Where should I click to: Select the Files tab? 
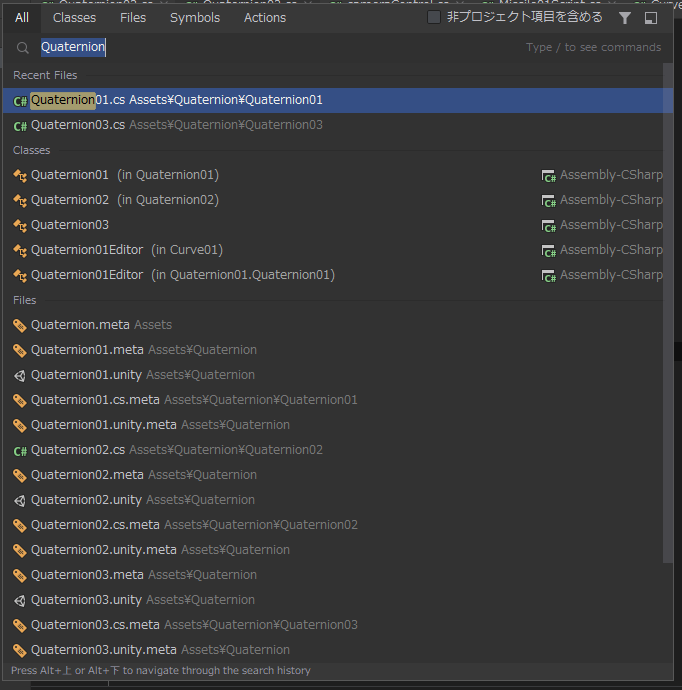pos(133,18)
